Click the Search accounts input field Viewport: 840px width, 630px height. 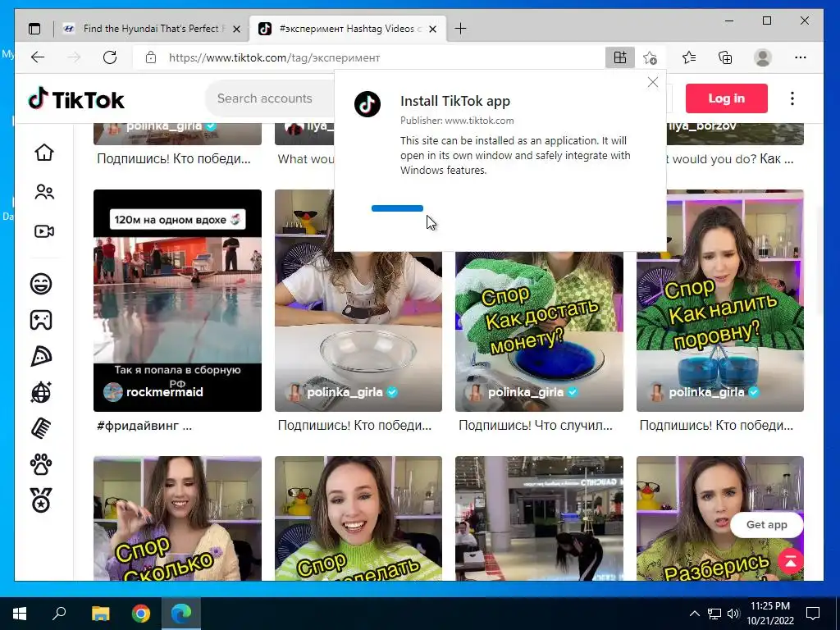(x=268, y=98)
